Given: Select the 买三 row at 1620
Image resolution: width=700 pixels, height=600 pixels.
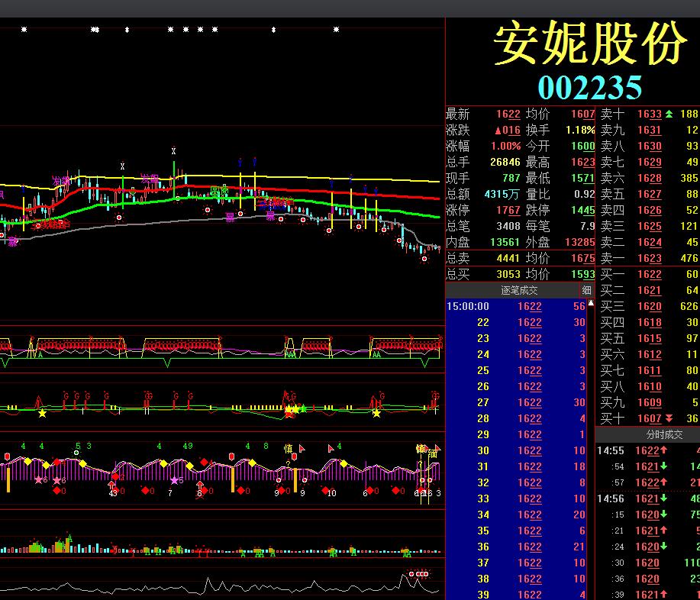Looking at the screenshot, I should [x=648, y=307].
